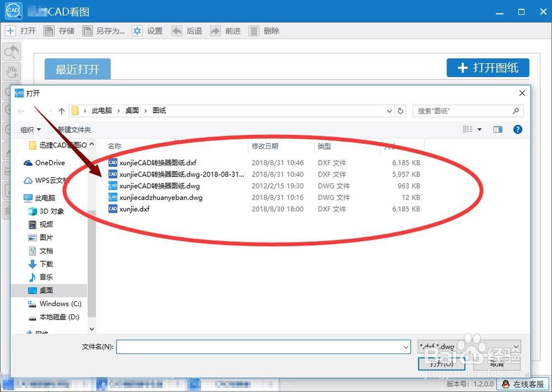Click the up-folder arrow in dialog

pyautogui.click(x=62, y=111)
